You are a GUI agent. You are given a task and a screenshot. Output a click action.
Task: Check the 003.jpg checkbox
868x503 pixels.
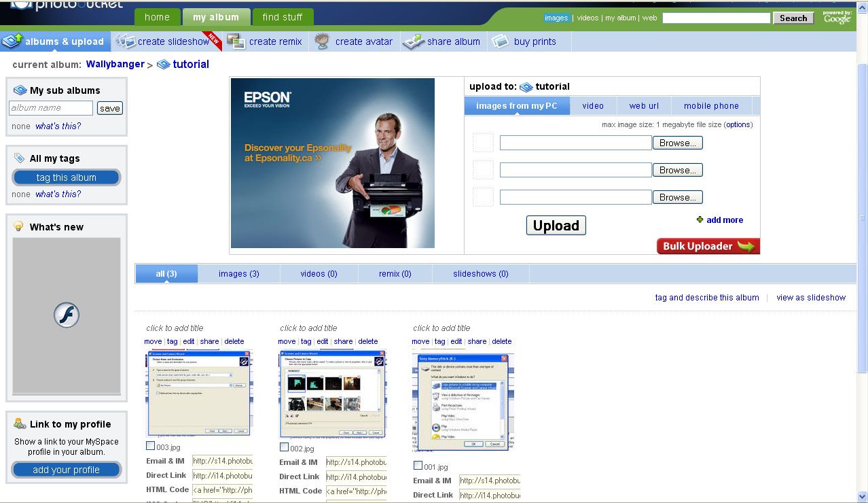coord(150,446)
